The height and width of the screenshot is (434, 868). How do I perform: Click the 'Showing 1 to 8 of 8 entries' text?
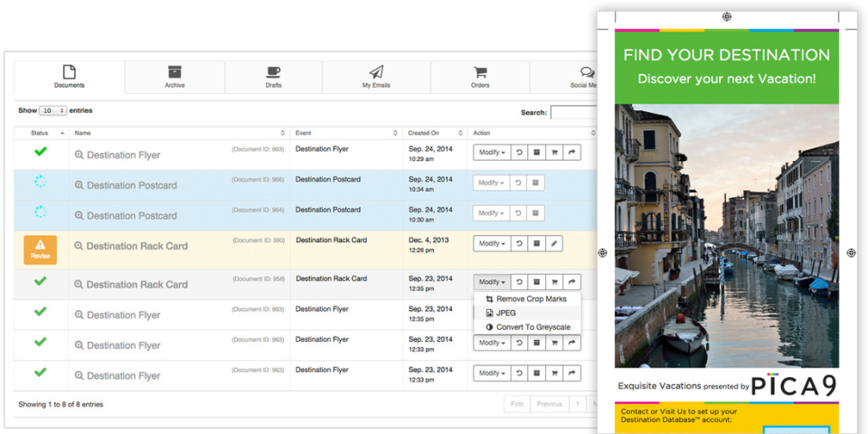[61, 405]
